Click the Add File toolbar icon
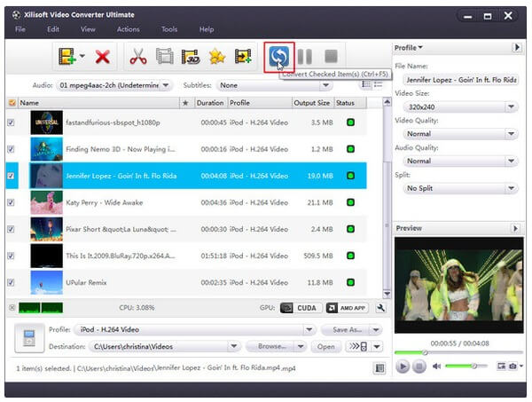 tap(66, 56)
